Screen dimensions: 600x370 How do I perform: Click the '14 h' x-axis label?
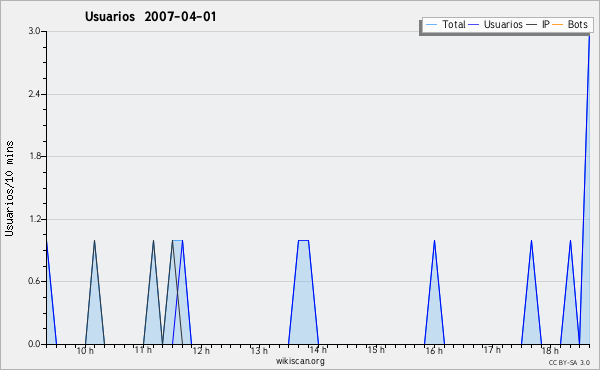tap(318, 350)
